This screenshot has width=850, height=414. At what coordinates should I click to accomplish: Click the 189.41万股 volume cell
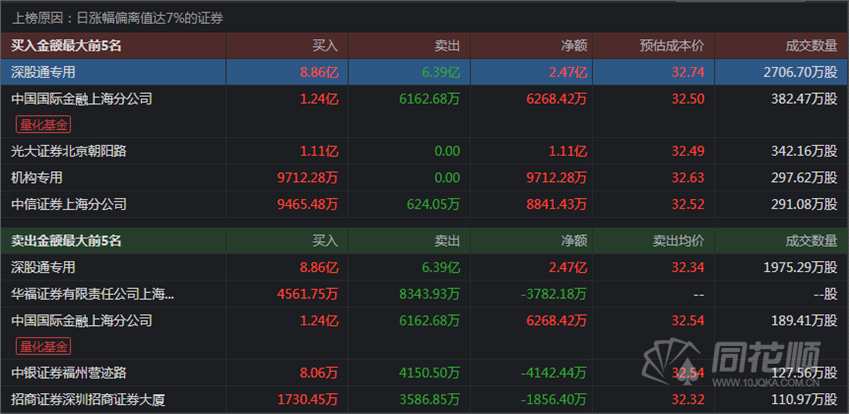(804, 321)
